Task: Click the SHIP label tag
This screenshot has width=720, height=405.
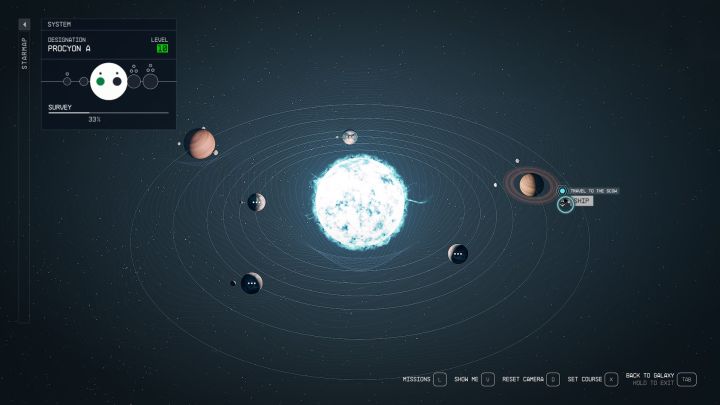Action: pos(583,201)
